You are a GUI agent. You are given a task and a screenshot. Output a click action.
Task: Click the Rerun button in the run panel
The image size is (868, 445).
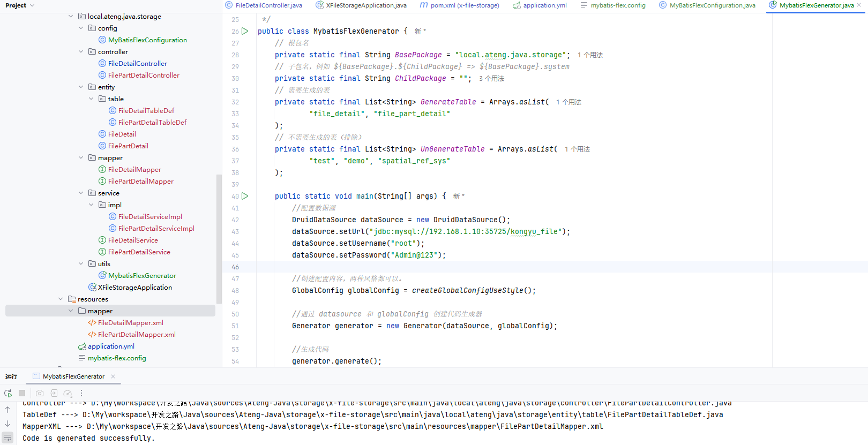[x=8, y=393]
